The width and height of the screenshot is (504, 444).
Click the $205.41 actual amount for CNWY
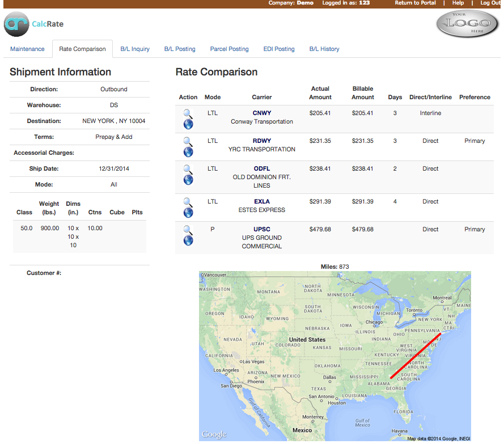[x=320, y=113]
